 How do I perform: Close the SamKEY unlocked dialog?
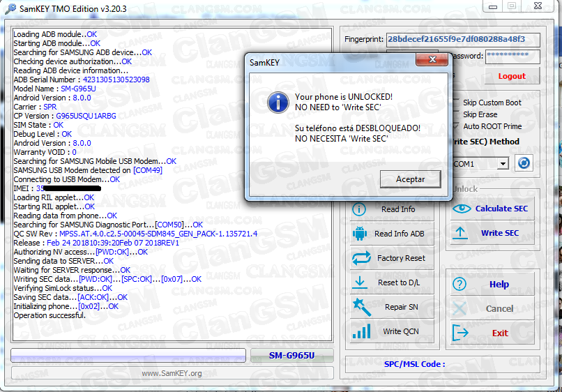click(432, 59)
